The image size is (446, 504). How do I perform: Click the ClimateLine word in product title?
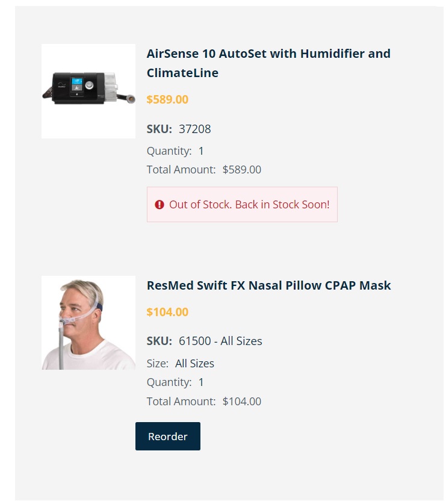click(182, 73)
